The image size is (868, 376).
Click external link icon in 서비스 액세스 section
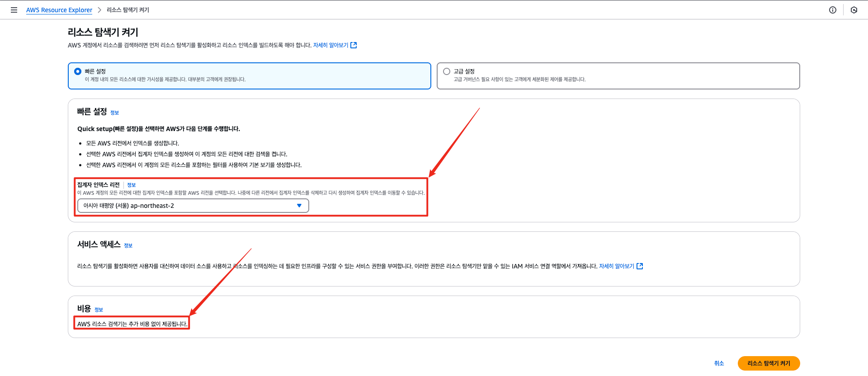[640, 266]
